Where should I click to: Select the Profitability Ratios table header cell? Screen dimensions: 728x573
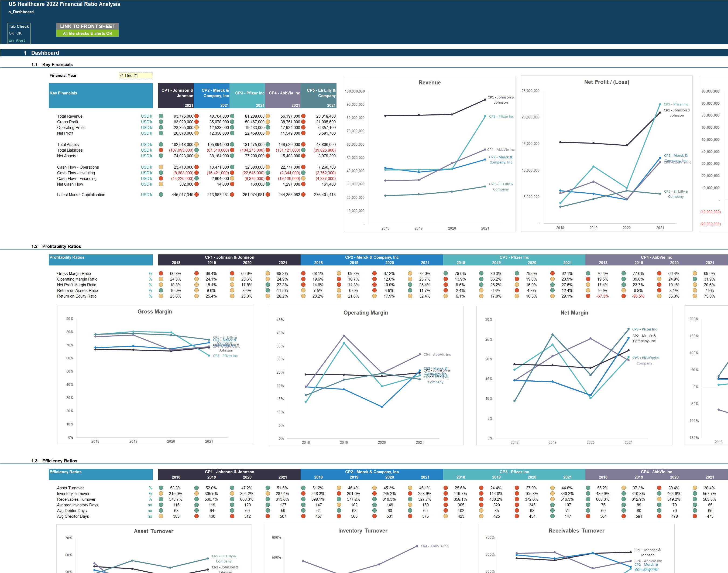point(101,260)
